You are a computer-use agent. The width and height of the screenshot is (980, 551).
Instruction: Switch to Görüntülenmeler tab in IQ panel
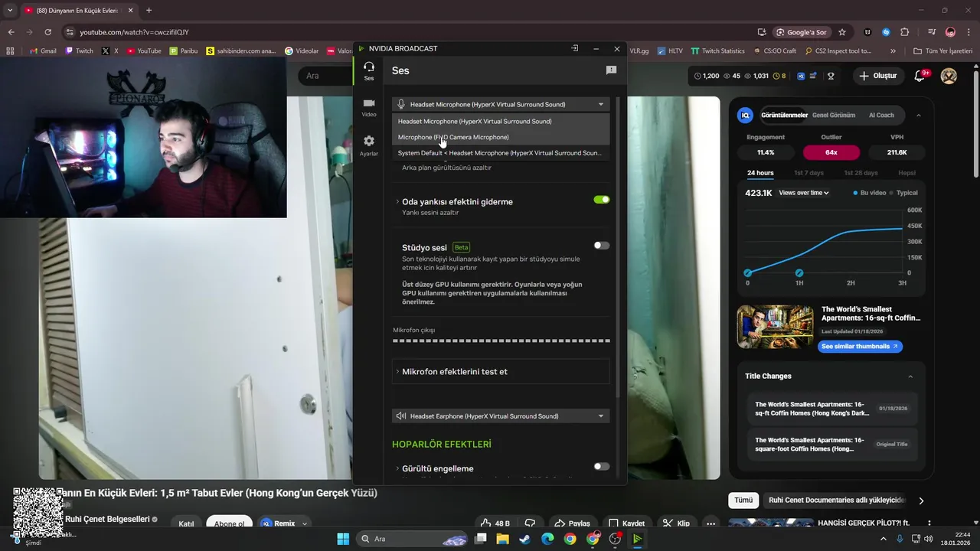pyautogui.click(x=784, y=115)
